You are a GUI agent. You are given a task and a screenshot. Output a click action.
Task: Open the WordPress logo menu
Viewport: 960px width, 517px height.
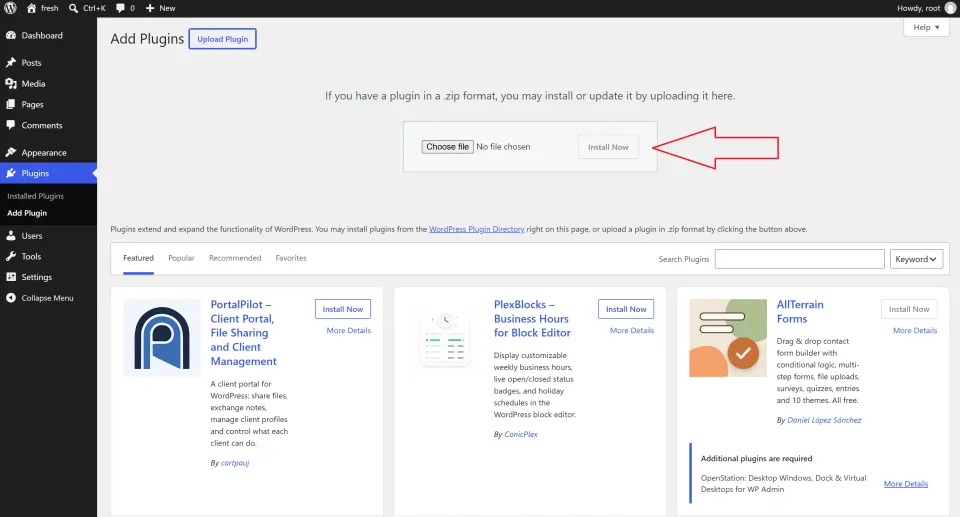pyautogui.click(x=10, y=8)
